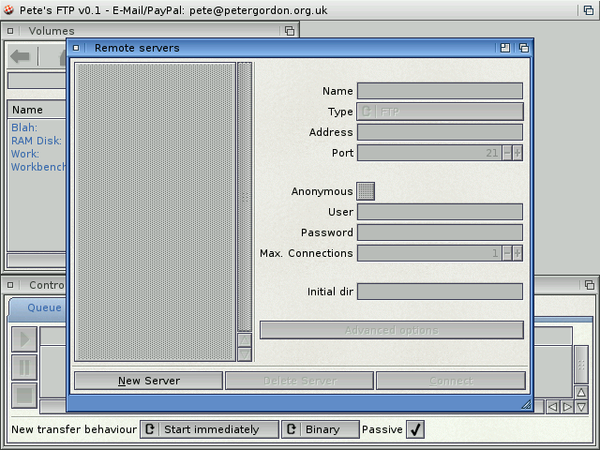The height and width of the screenshot is (450, 600).
Task: Open the Start immediately cycle selector
Action: point(208,429)
